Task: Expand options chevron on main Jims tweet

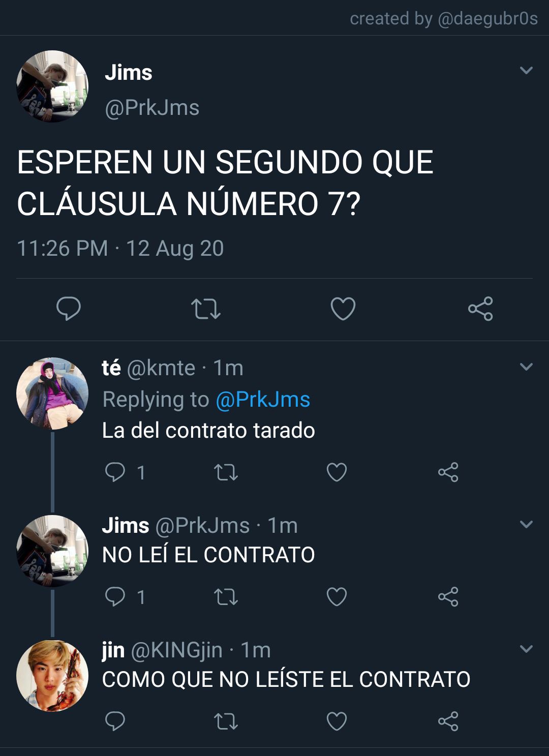Action: coord(527,71)
